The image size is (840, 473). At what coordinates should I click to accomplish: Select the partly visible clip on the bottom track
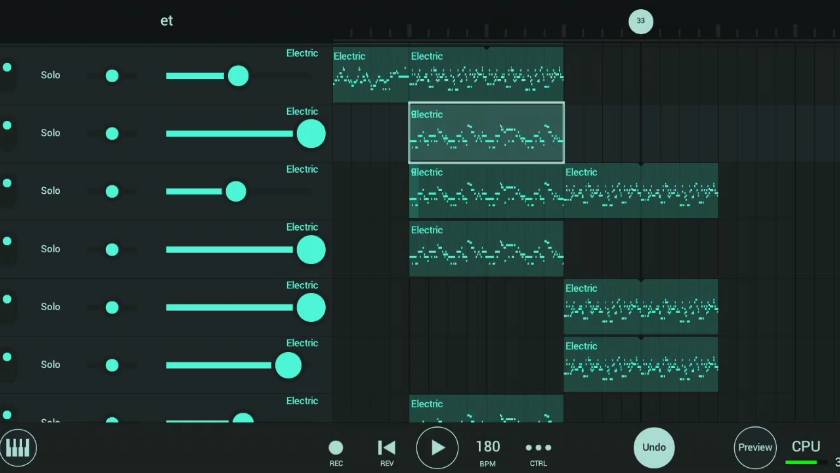click(486, 409)
